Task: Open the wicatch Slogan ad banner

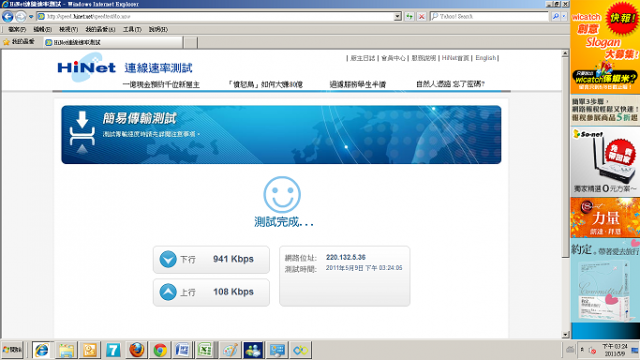Action: pyautogui.click(x=605, y=47)
